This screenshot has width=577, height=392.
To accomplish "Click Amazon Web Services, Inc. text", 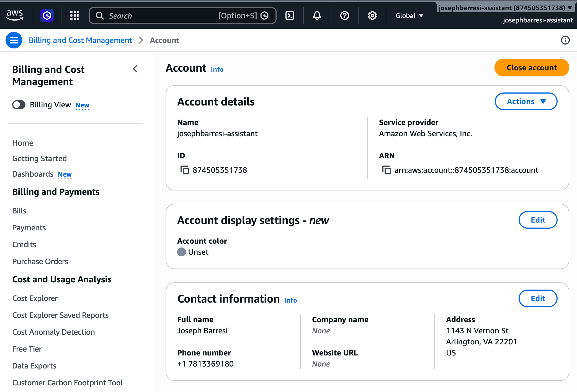I will click(425, 133).
